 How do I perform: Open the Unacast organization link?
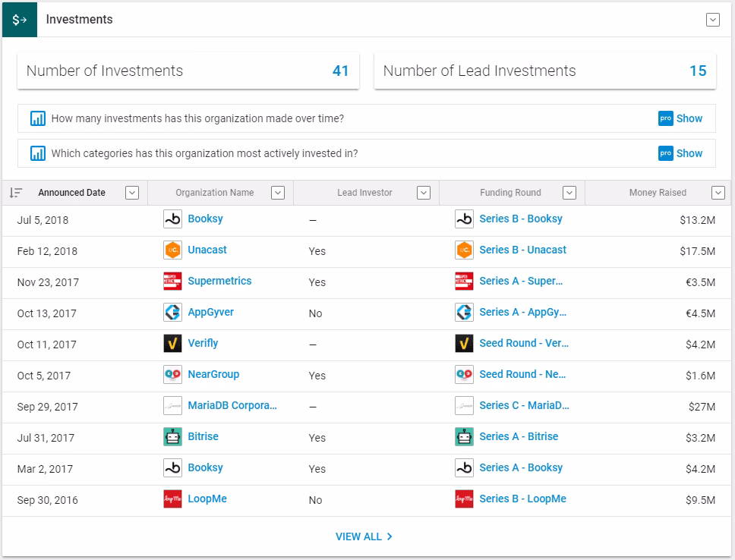(207, 250)
